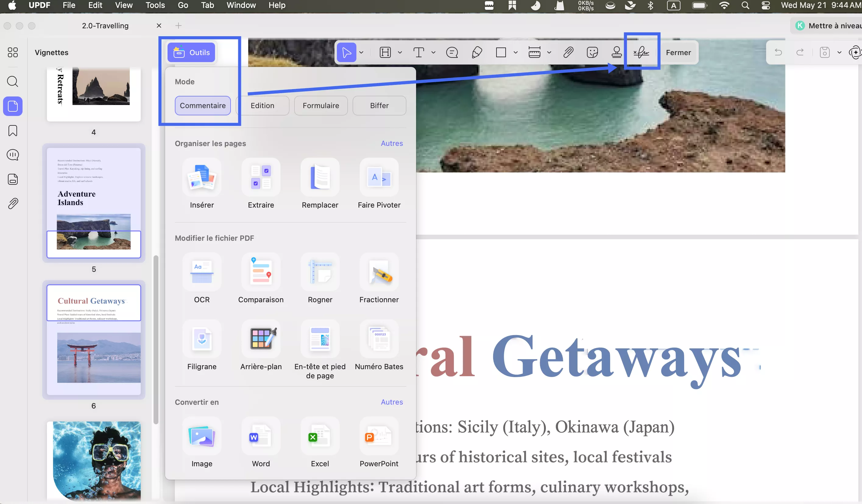Click the redo arrow
Screen dimensions: 862x504
[800, 52]
